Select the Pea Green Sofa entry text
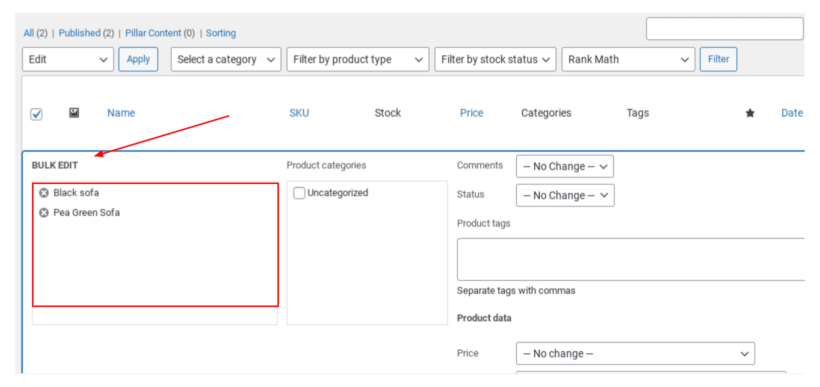820x387 pixels. [87, 213]
